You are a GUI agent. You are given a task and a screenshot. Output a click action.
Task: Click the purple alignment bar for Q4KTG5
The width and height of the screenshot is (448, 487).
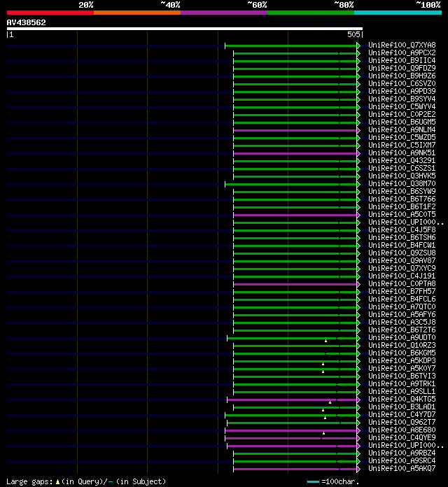[x=292, y=400]
